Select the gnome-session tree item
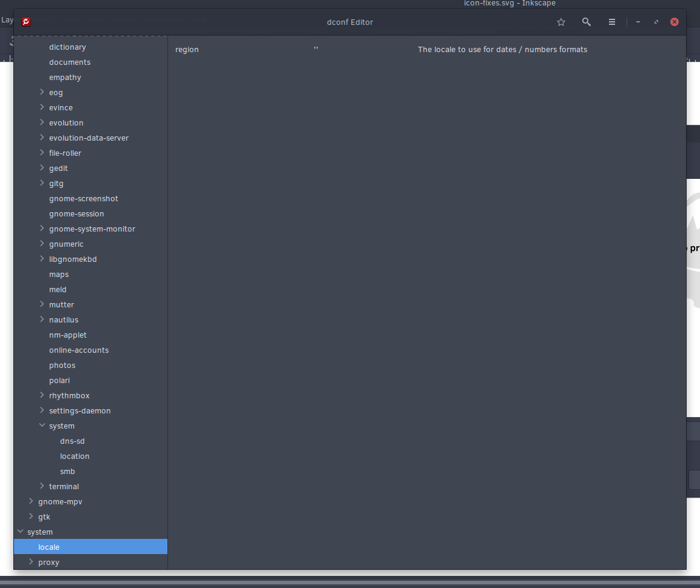The height and width of the screenshot is (588, 700). click(90, 214)
